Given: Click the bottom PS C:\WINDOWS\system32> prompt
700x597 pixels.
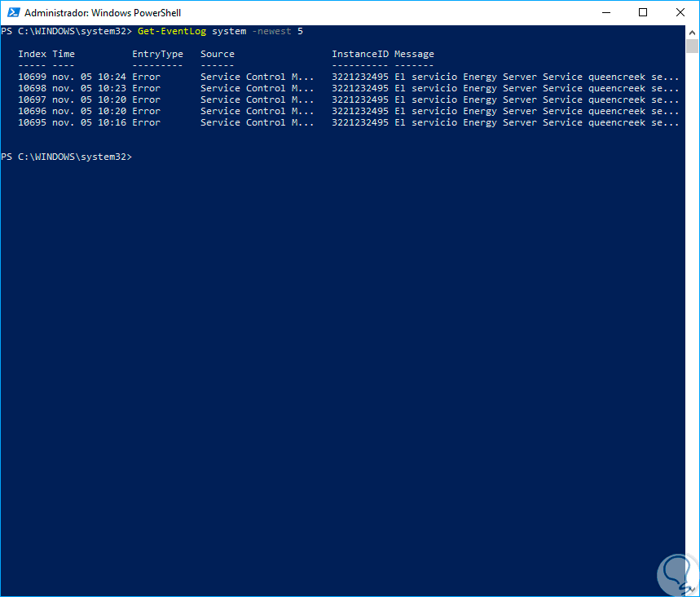Looking at the screenshot, I should tap(67, 157).
